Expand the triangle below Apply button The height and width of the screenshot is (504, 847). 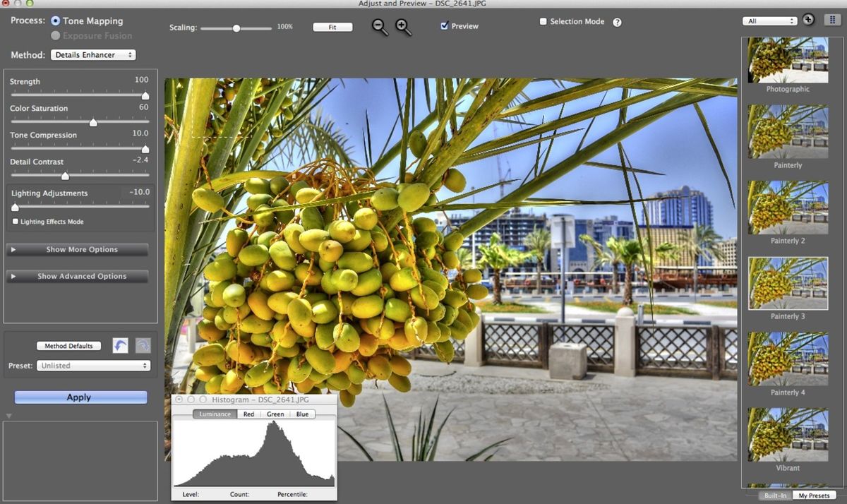[8, 416]
